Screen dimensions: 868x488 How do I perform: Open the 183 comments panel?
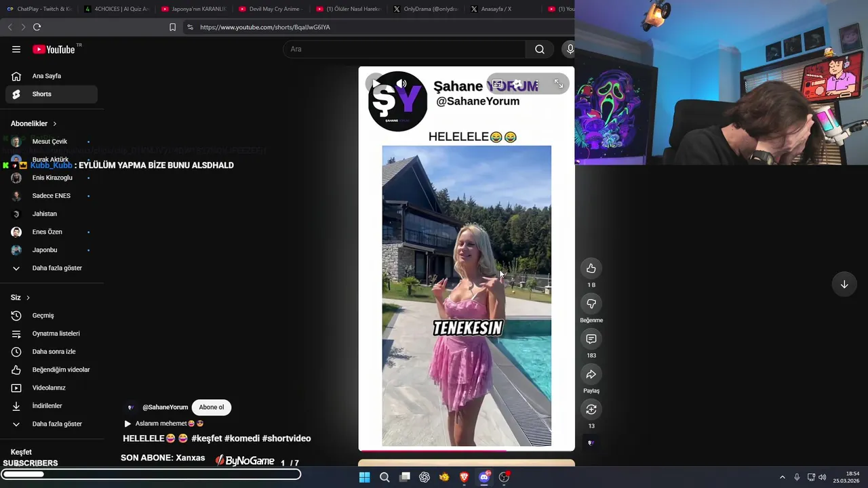pos(591,339)
